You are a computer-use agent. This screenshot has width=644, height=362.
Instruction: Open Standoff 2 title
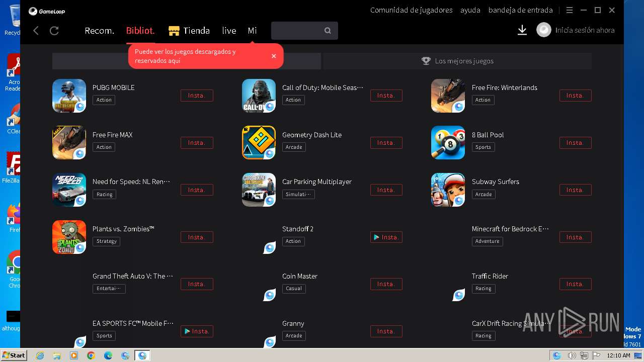click(298, 229)
